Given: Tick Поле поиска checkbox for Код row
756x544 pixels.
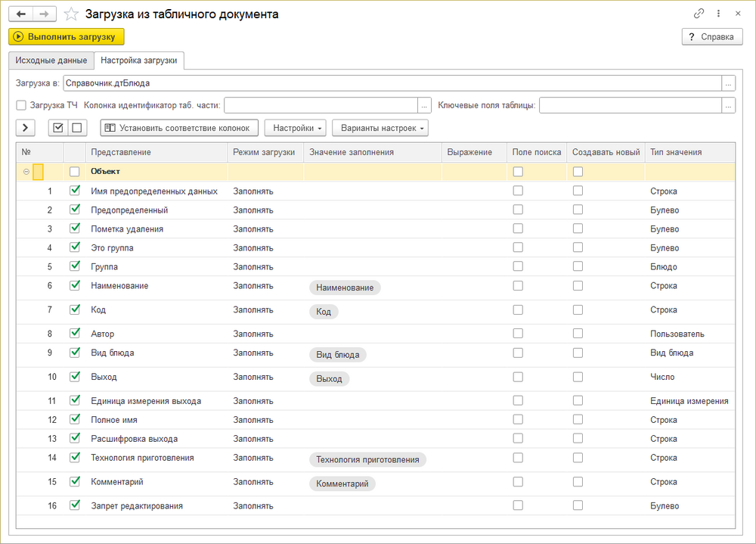Looking at the screenshot, I should [518, 309].
